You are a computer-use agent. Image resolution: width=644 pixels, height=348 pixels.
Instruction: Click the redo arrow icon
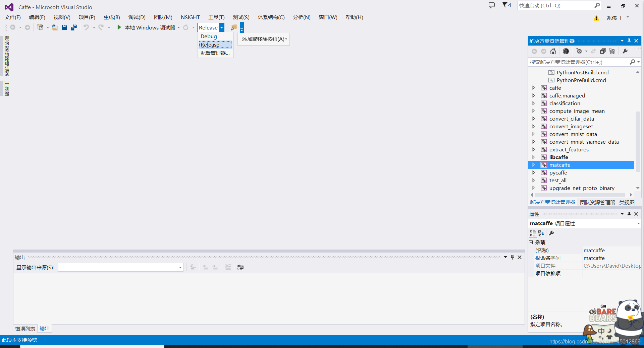[101, 27]
